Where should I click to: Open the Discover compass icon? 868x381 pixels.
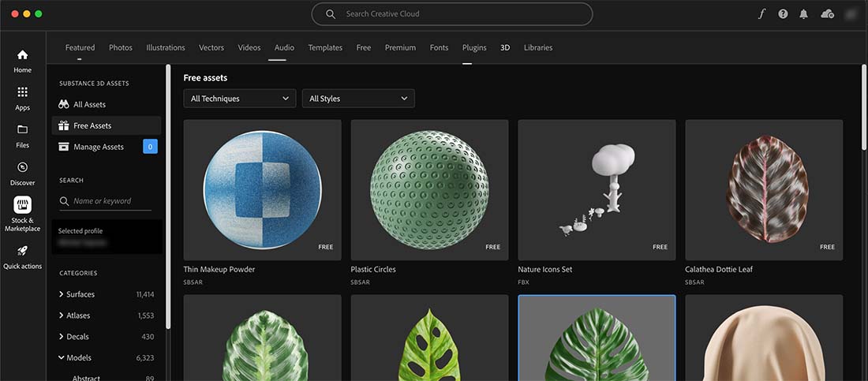[22, 167]
